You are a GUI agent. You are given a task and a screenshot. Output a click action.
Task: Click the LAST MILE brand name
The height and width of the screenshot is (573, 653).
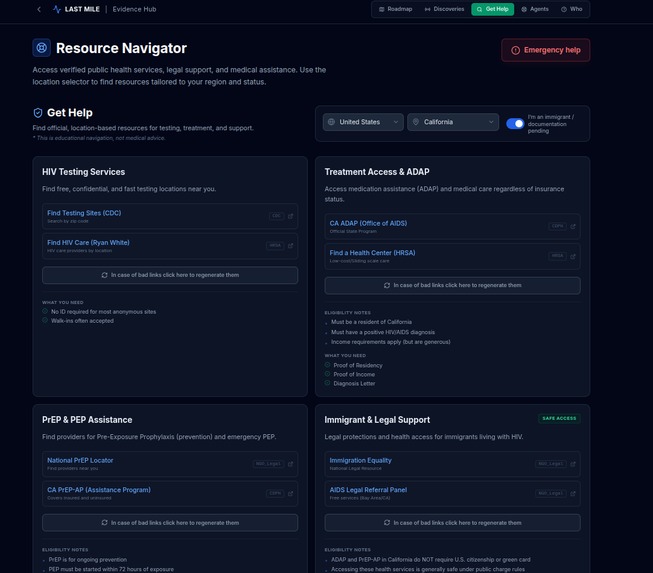coord(82,9)
